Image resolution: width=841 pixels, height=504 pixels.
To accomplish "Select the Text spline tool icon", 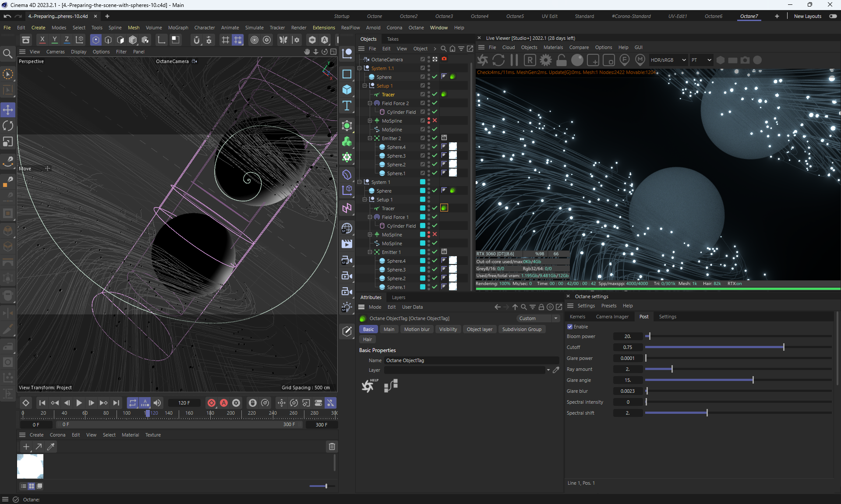I will (347, 106).
